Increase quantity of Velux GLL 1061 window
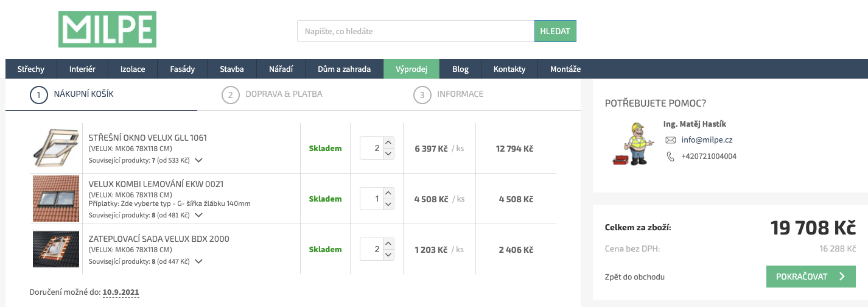 coord(389,143)
